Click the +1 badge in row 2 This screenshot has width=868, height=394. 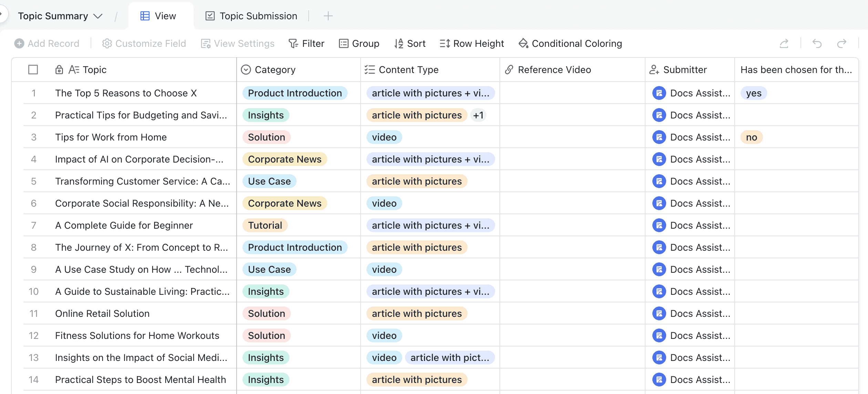tap(478, 115)
